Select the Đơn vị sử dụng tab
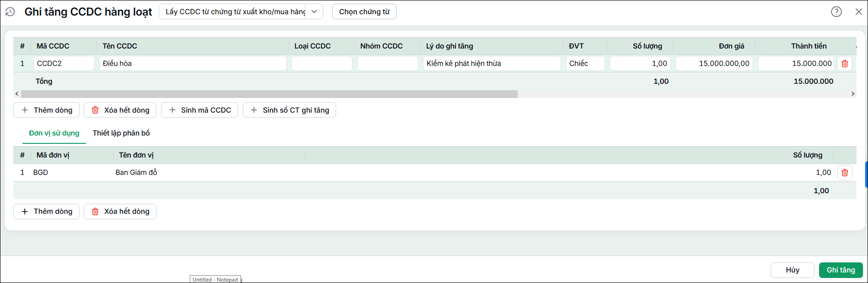This screenshot has width=868, height=283. click(54, 133)
